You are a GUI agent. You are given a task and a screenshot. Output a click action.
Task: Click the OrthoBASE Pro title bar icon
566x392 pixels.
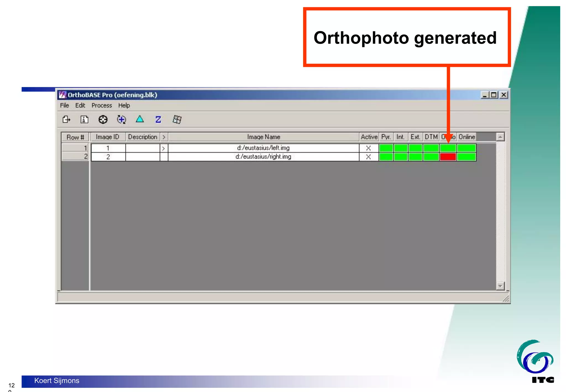tap(63, 95)
